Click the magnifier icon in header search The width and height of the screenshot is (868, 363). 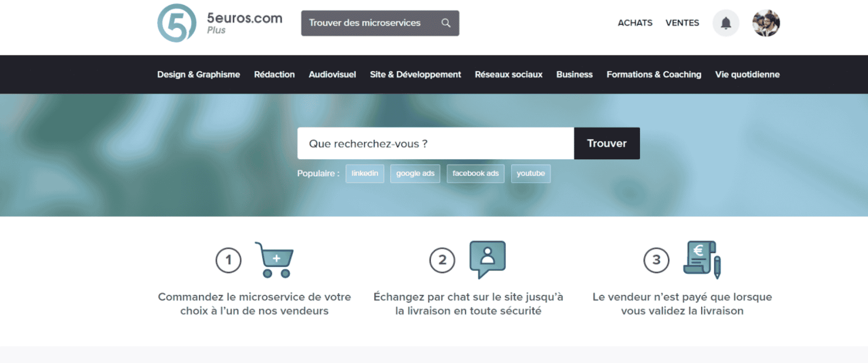click(446, 23)
